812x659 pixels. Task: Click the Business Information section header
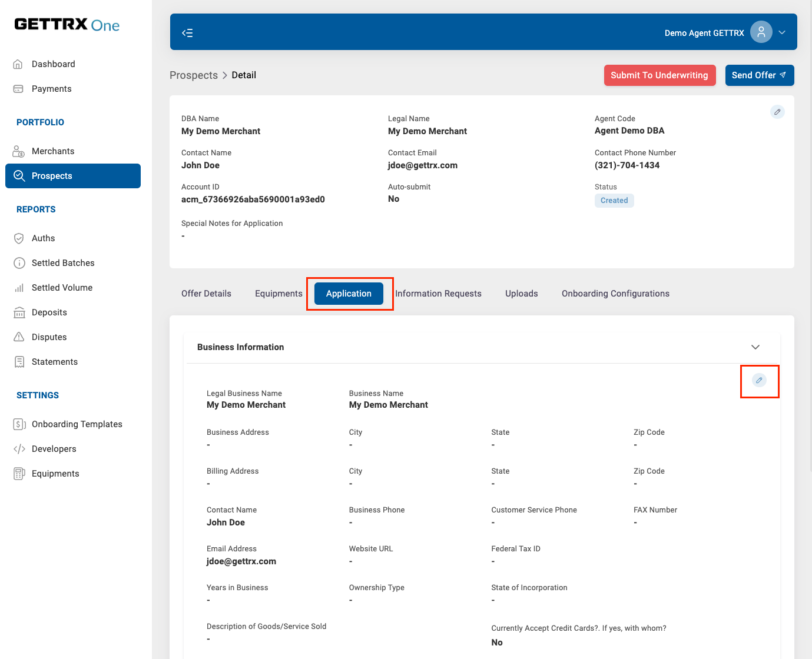(x=482, y=347)
